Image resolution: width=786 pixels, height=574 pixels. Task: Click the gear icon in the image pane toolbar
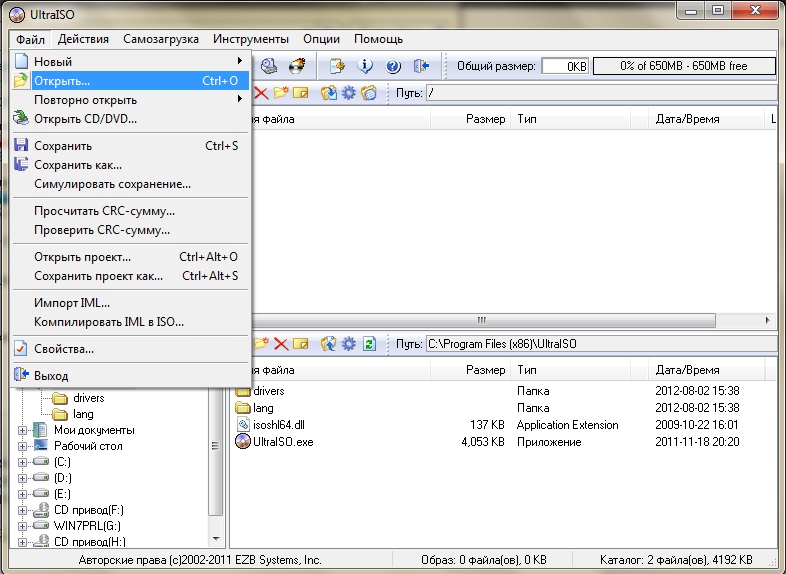348,93
